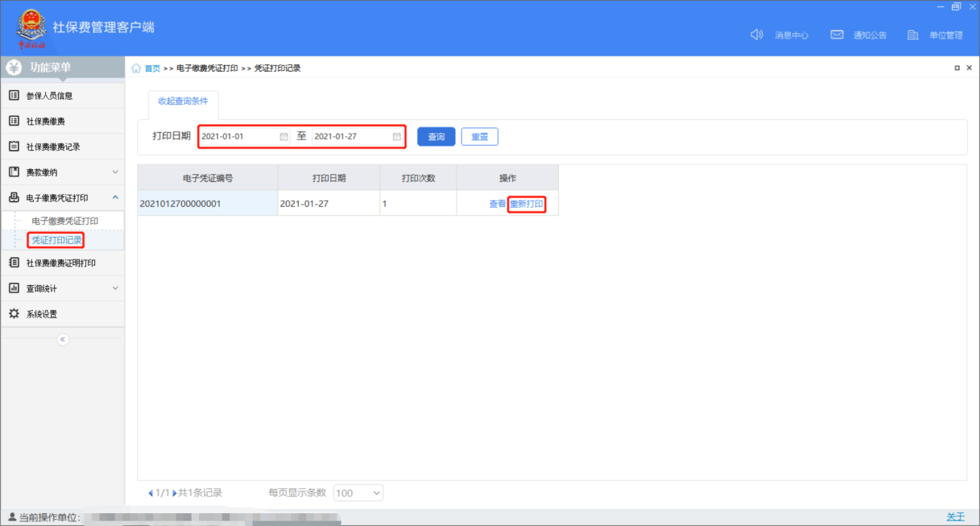Open 消息中心 speaker icon
This screenshot has height=526, width=980.
[757, 35]
